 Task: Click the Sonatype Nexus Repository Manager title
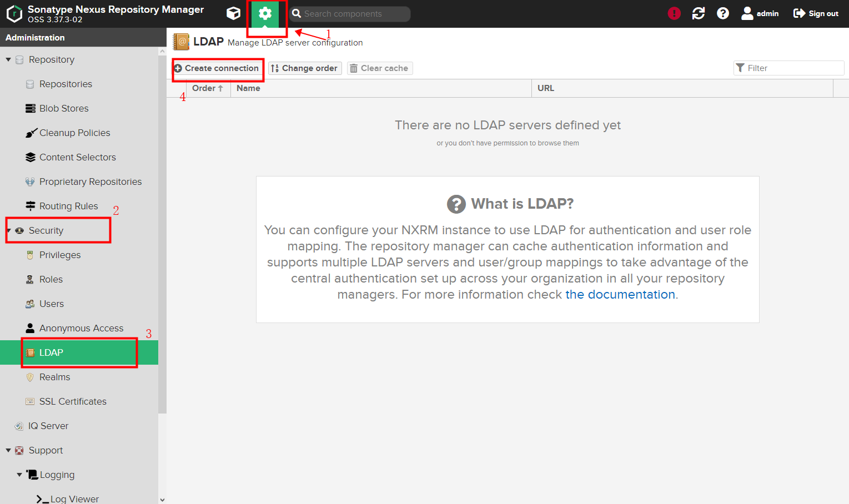(115, 9)
